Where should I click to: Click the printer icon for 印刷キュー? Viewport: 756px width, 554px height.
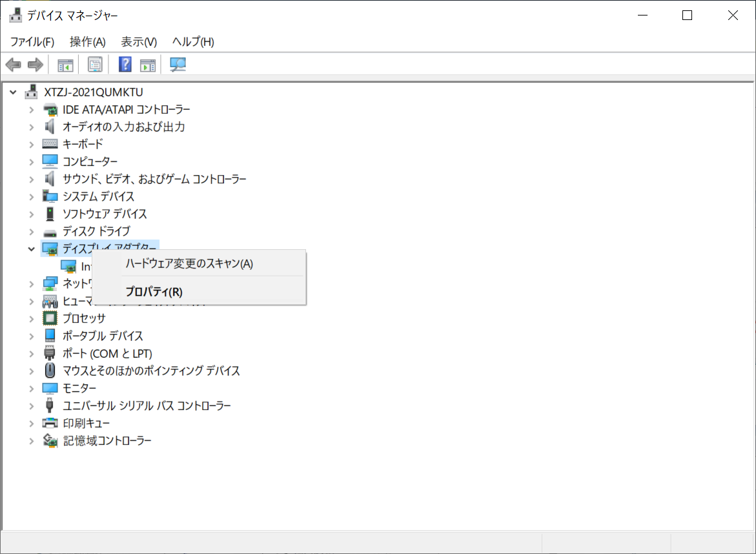pos(50,423)
